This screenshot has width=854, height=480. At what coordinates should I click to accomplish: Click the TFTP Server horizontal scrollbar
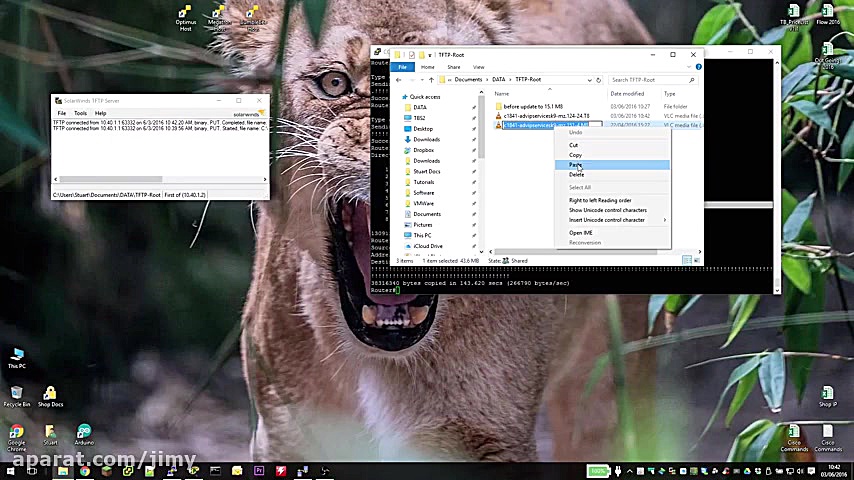point(110,180)
